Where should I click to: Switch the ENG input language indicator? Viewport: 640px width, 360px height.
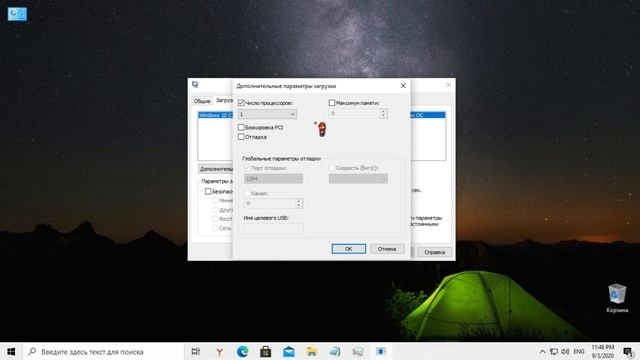[579, 351]
